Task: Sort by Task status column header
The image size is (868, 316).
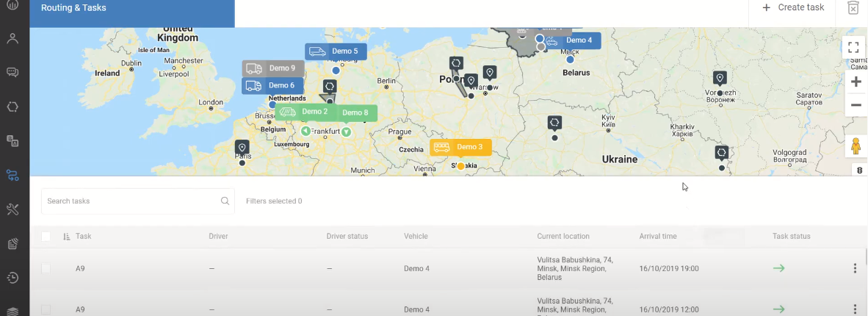Action: click(x=792, y=236)
